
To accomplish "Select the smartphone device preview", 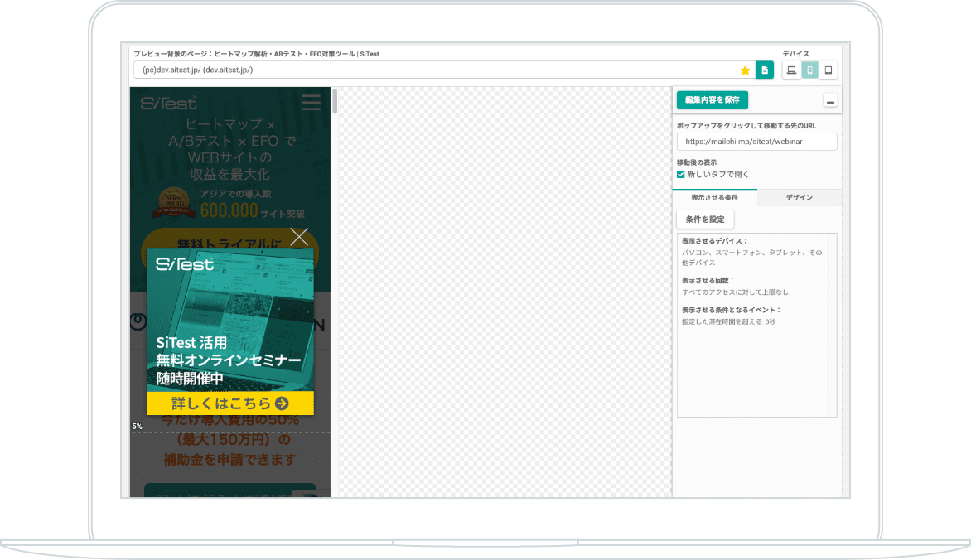I will (810, 70).
